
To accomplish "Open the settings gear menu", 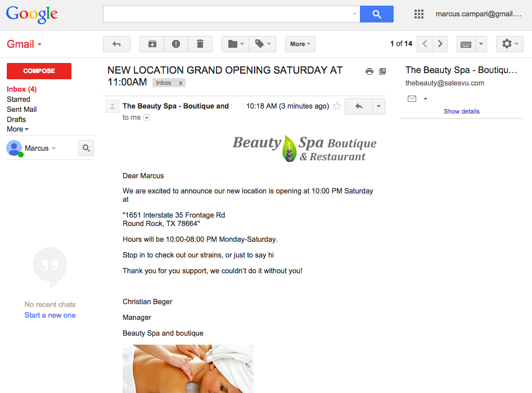I will click(510, 44).
